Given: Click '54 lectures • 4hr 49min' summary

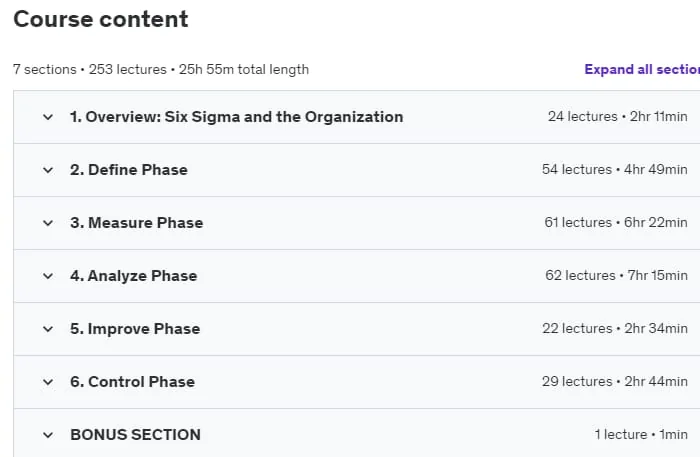Looking at the screenshot, I should 615,170.
